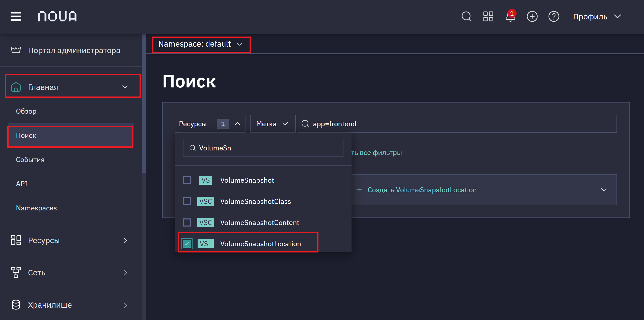Open the help question mark icon
This screenshot has width=644, height=320.
[x=554, y=17]
